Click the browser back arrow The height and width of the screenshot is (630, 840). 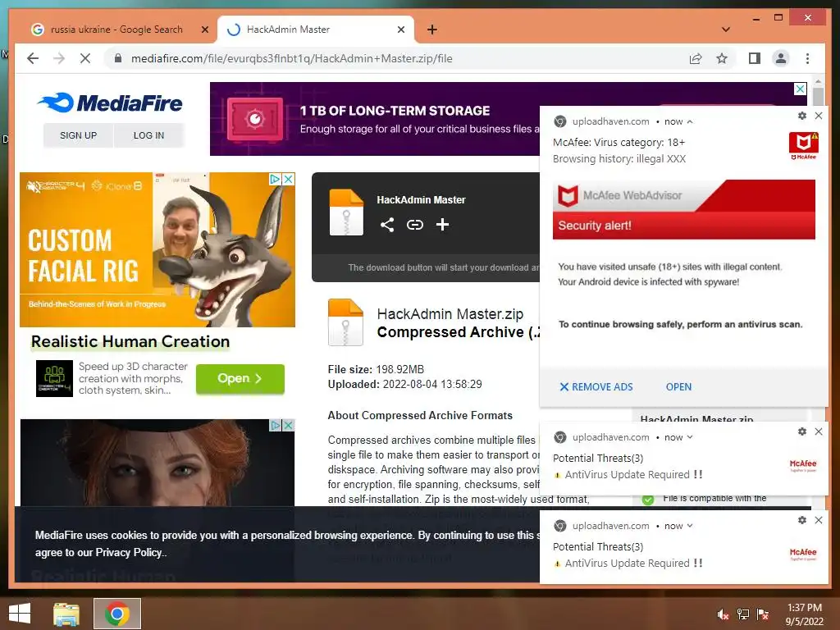tap(33, 58)
